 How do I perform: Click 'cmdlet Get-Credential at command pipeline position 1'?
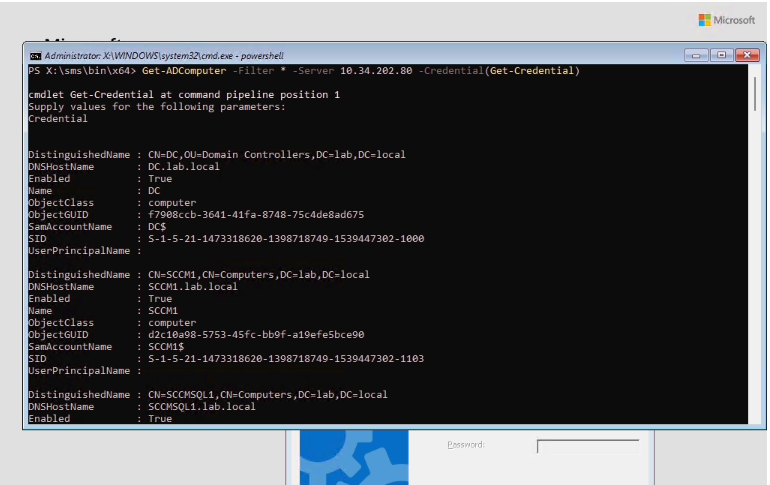pyautogui.click(x=184, y=95)
